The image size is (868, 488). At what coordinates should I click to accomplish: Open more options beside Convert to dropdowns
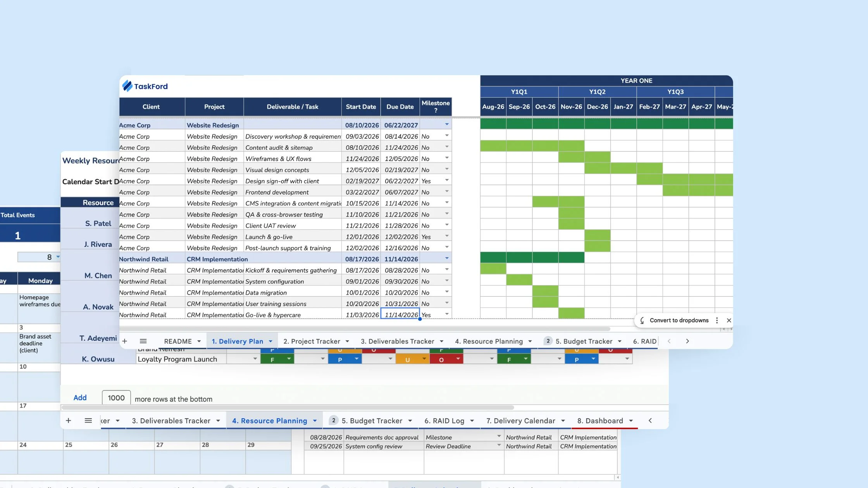[x=717, y=320]
